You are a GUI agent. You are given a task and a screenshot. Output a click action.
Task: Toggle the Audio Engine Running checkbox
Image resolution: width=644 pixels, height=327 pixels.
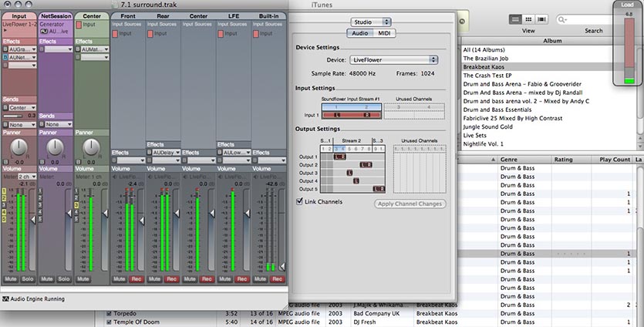(x=6, y=298)
